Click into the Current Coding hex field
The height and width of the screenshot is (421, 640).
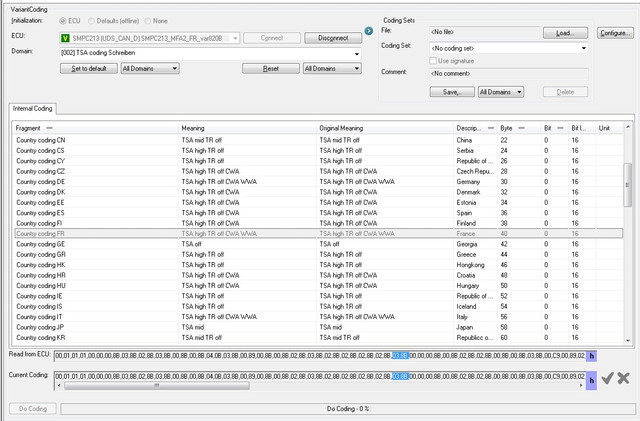click(x=320, y=376)
